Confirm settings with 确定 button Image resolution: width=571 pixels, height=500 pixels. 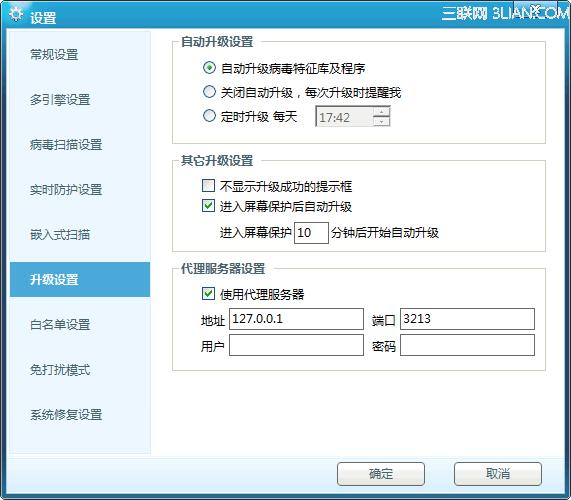[x=381, y=474]
